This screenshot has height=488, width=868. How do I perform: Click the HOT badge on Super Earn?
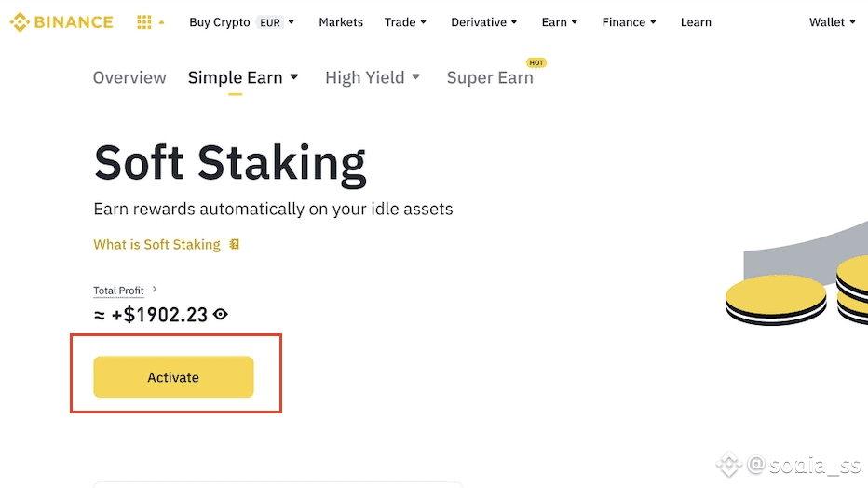tap(536, 62)
